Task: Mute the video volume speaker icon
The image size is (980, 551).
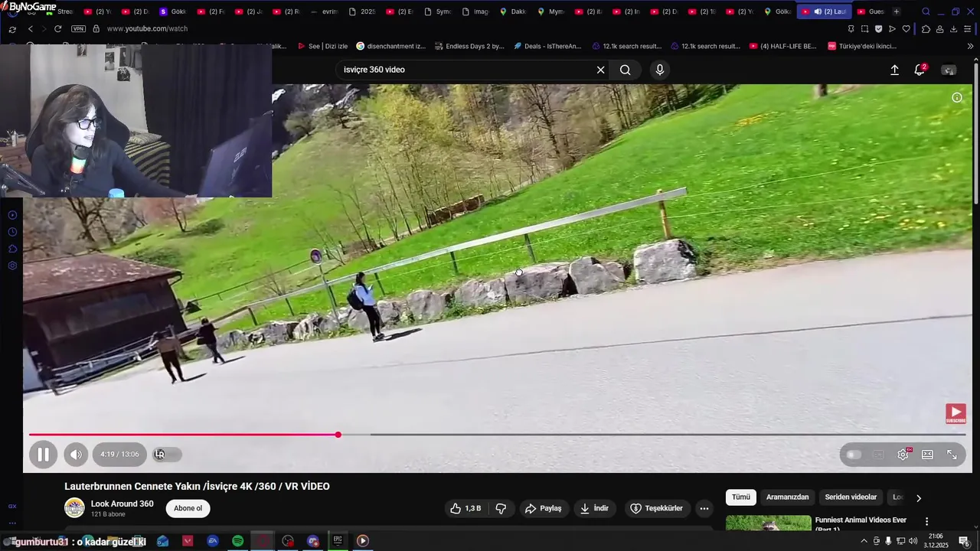Action: point(76,455)
